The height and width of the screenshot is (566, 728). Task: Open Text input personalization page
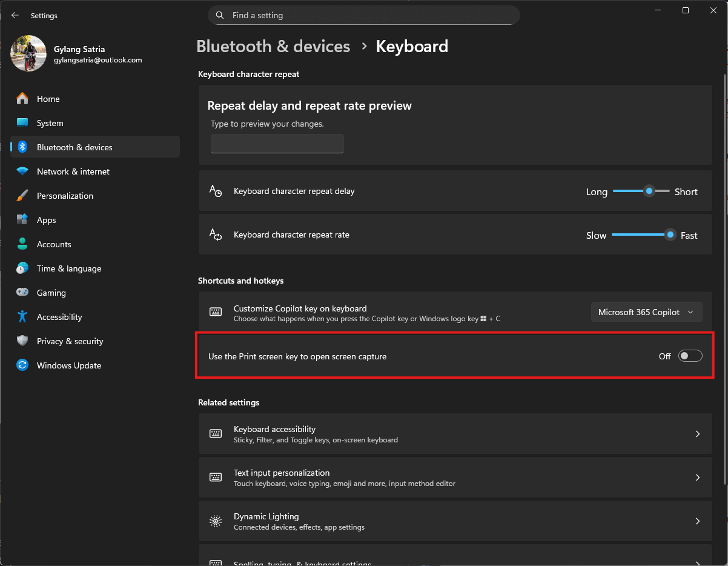pos(454,478)
